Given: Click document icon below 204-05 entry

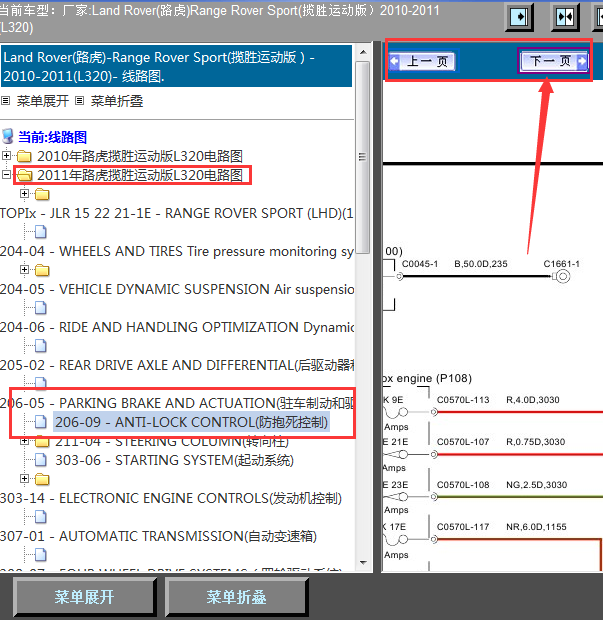Looking at the screenshot, I should pyautogui.click(x=41, y=308).
